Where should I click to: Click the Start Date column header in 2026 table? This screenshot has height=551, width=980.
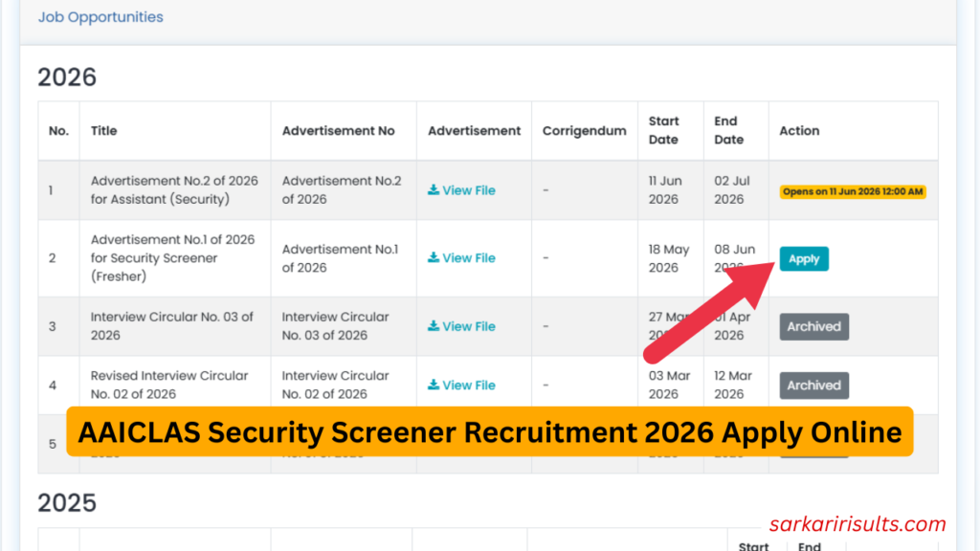(664, 130)
